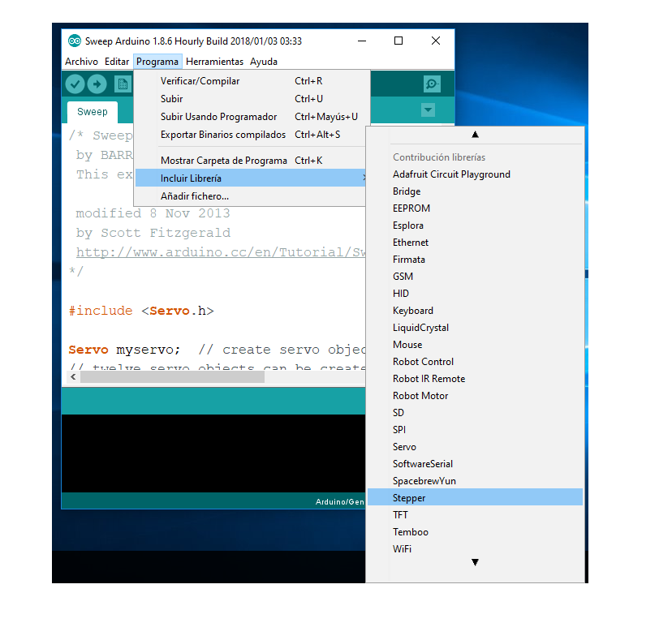Include the Mouse library

tap(475, 345)
